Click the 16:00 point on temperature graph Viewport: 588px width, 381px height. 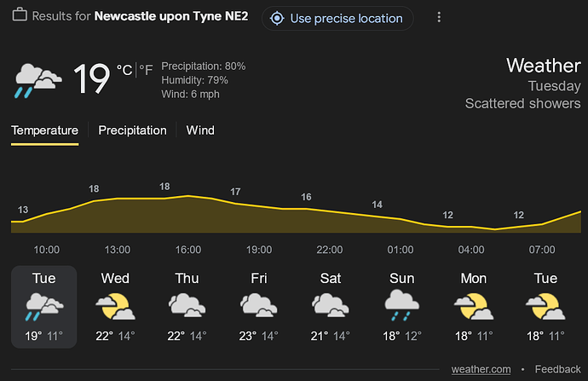[188, 195]
